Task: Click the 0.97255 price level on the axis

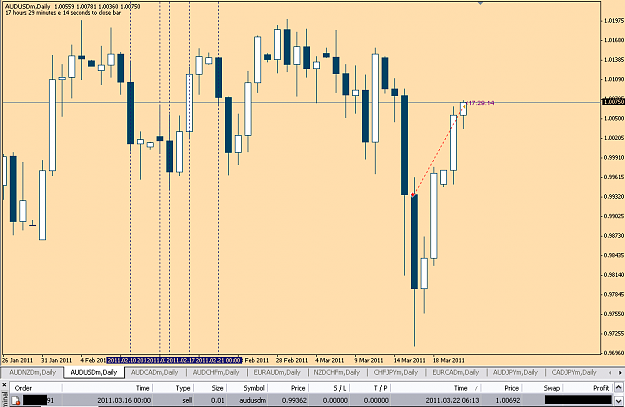Action: coord(614,333)
